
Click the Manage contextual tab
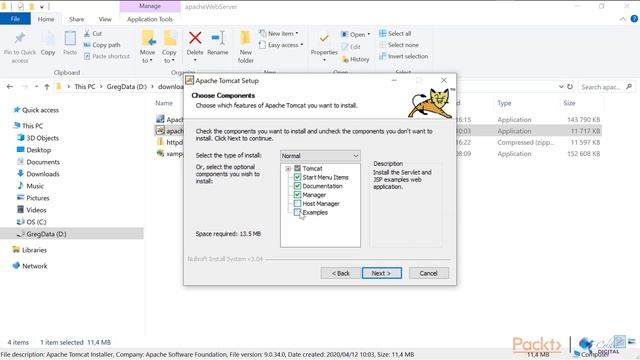point(150,6)
